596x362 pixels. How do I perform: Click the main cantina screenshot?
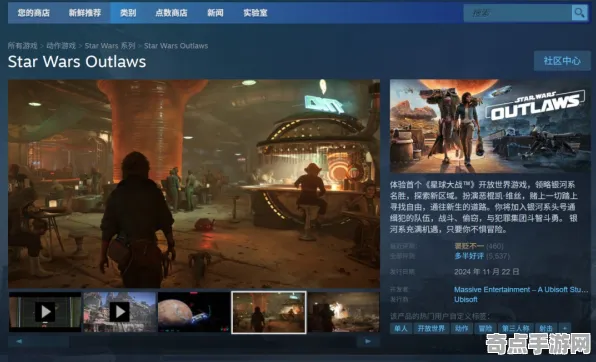[194, 184]
